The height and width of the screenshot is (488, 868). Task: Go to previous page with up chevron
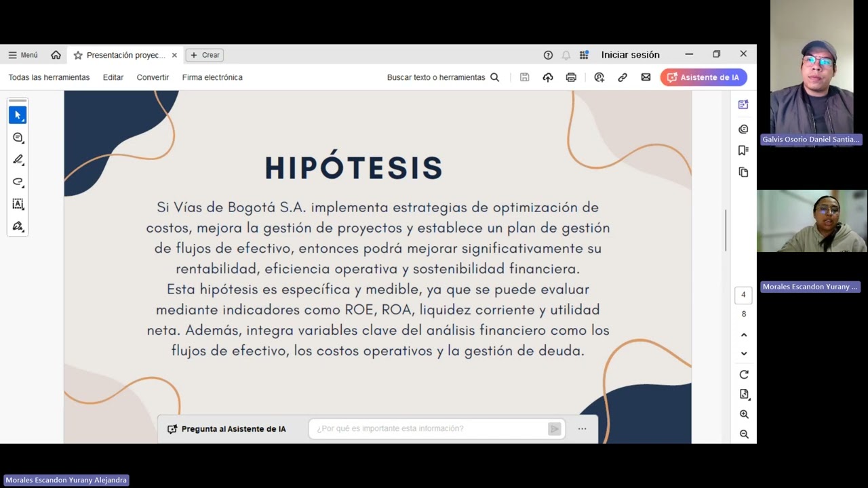coord(744,335)
